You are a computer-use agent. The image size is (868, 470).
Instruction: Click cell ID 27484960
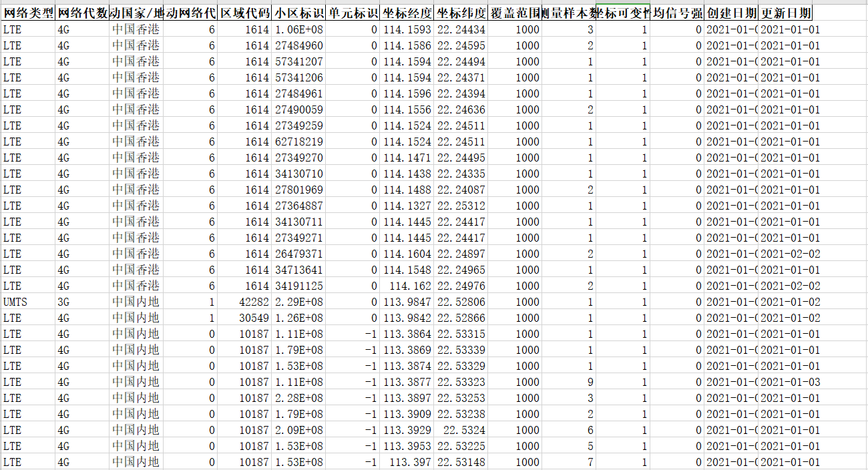click(298, 45)
